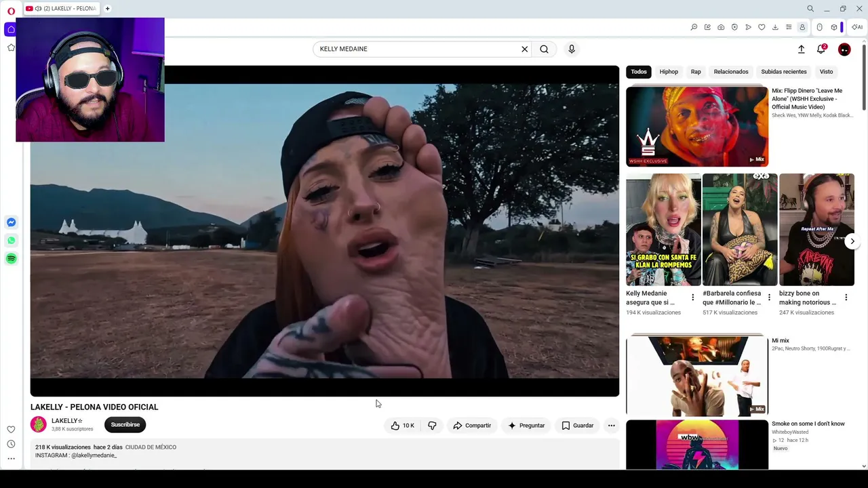Click the main video player
Viewport: 868px width, 488px height.
click(x=325, y=231)
